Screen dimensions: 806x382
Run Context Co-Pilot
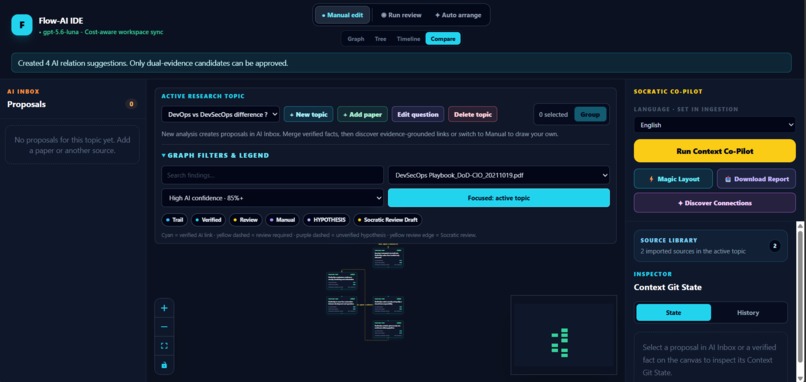point(715,151)
